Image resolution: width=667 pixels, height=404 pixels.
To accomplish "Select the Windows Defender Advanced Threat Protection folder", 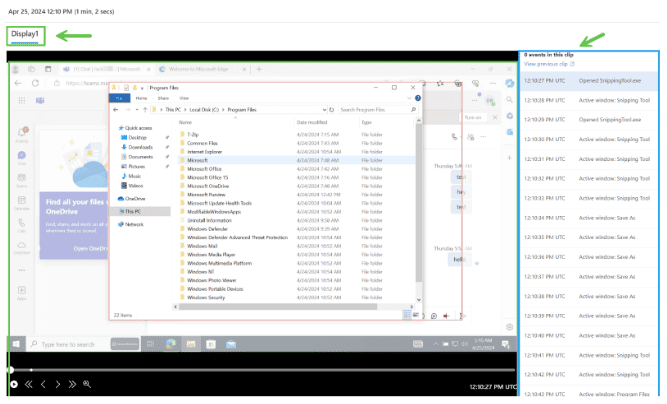I will click(x=234, y=238).
